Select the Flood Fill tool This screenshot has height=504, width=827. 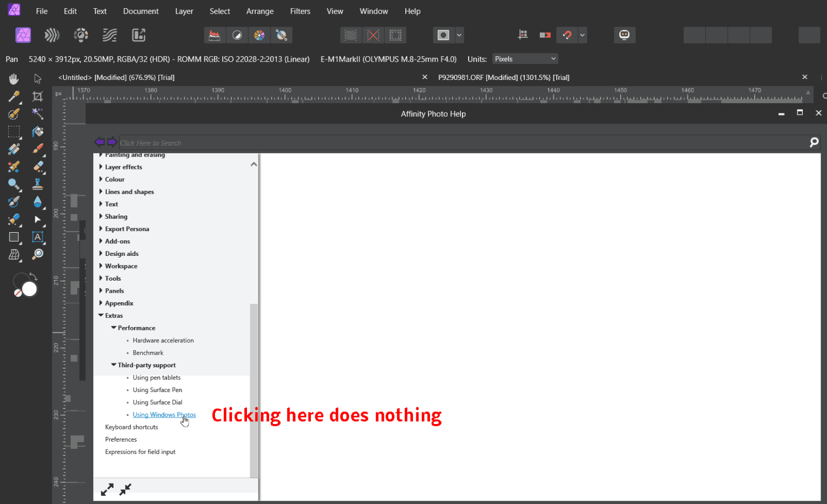[x=37, y=132]
